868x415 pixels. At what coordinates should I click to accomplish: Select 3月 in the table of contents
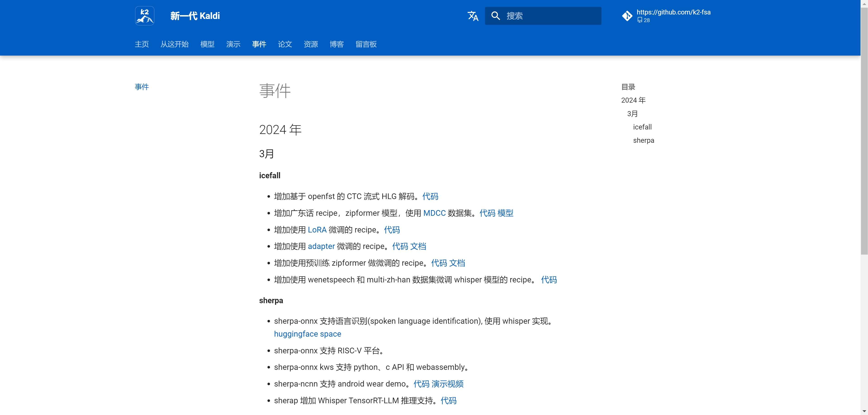(x=632, y=114)
